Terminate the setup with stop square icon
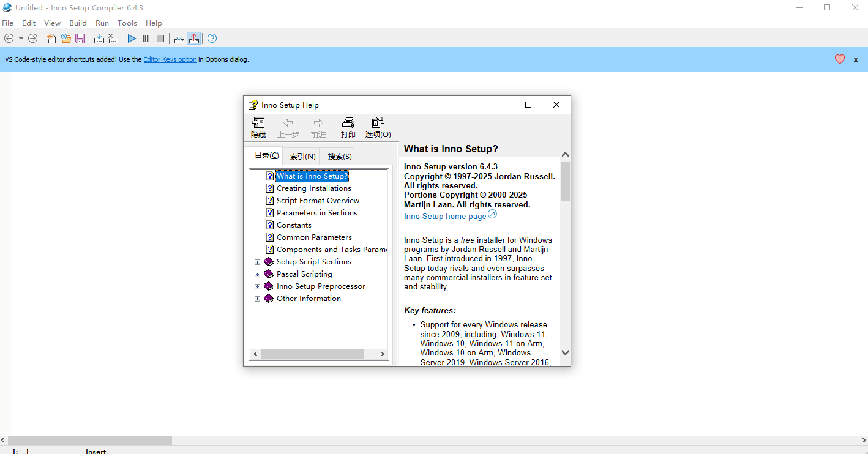 (160, 39)
